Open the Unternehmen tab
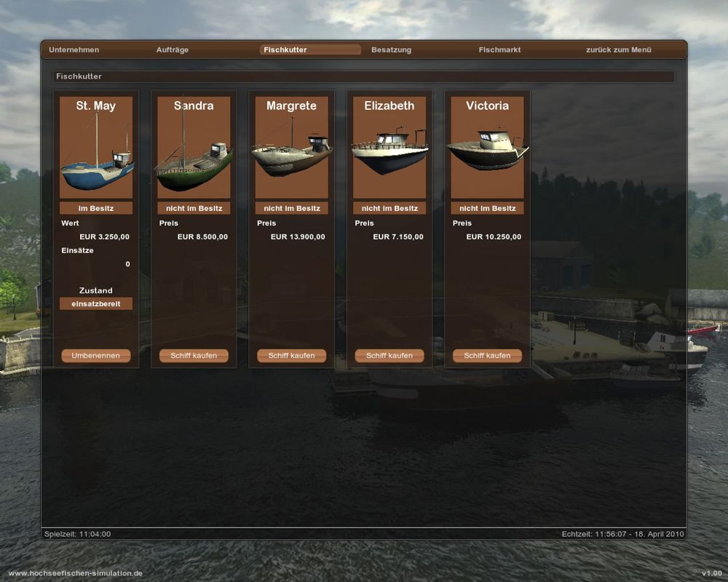 [74, 49]
